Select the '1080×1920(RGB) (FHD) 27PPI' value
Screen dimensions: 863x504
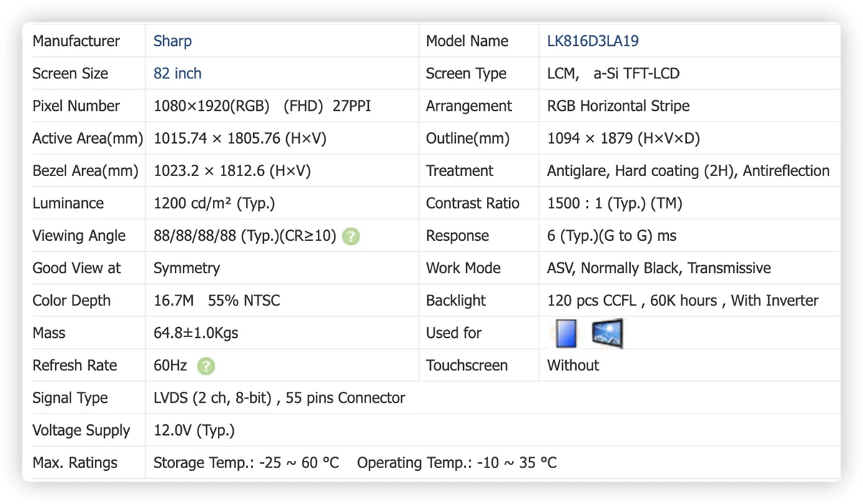click(x=262, y=106)
